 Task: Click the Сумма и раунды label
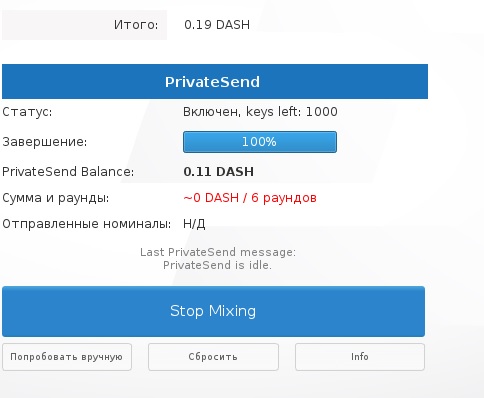point(56,198)
